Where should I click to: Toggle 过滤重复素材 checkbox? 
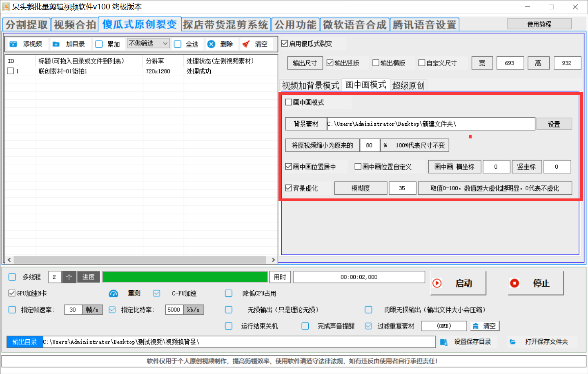(368, 326)
